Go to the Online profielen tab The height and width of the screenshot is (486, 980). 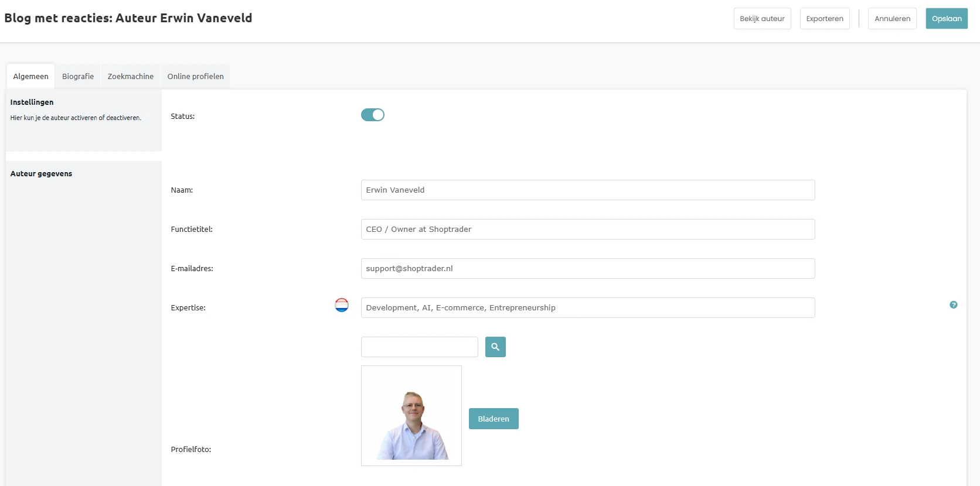(x=195, y=77)
